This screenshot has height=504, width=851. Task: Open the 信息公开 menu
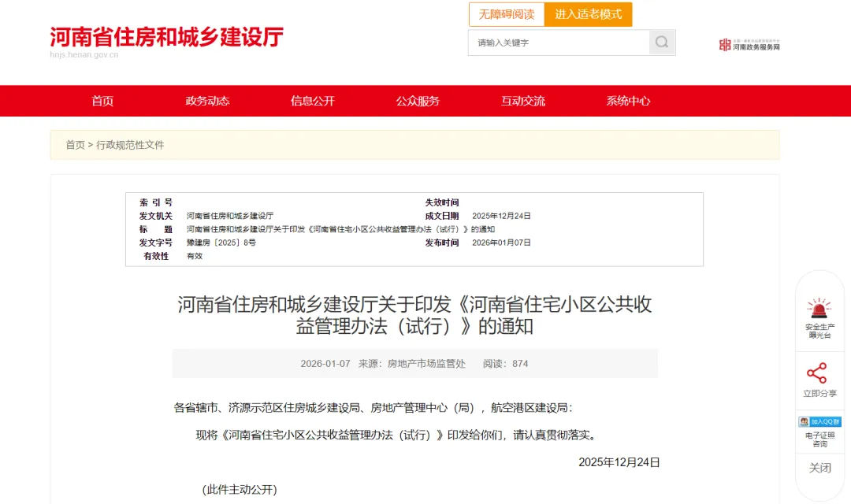tap(314, 101)
